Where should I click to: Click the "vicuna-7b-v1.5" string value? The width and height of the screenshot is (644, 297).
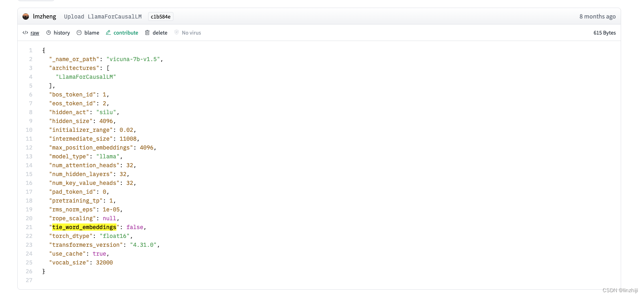[133, 59]
